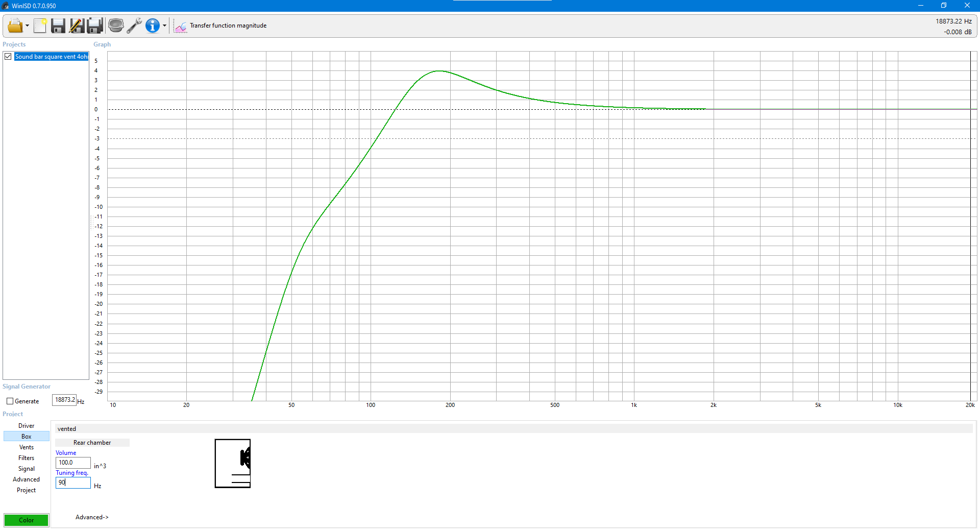
Task: Open the driver database speaker icon
Action: 116,26
